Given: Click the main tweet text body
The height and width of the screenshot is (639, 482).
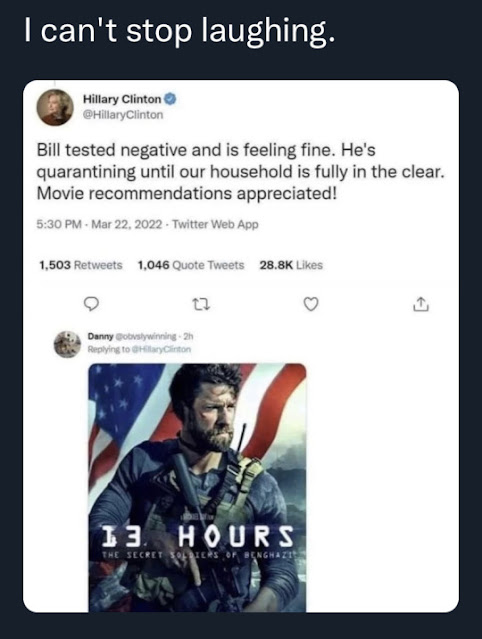Looking at the screenshot, I should (240, 172).
